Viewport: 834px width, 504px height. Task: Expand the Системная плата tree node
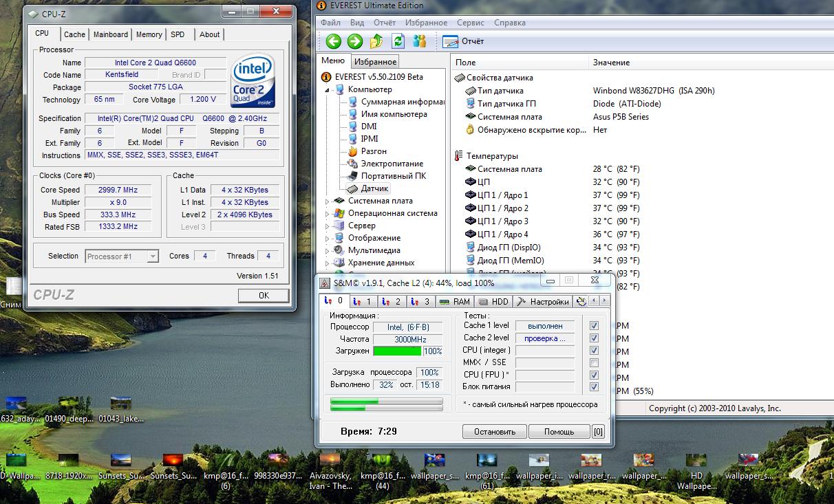(328, 201)
